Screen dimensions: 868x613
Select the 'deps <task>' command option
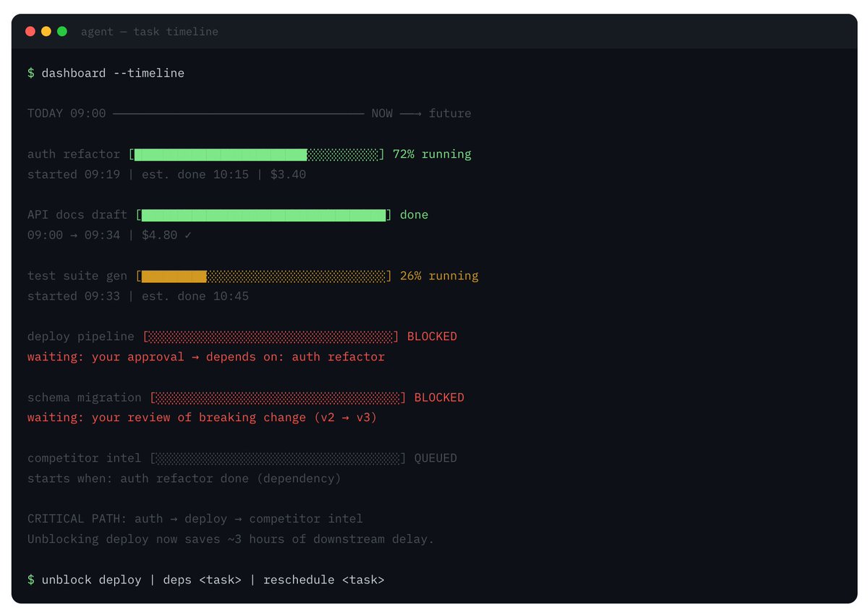202,580
